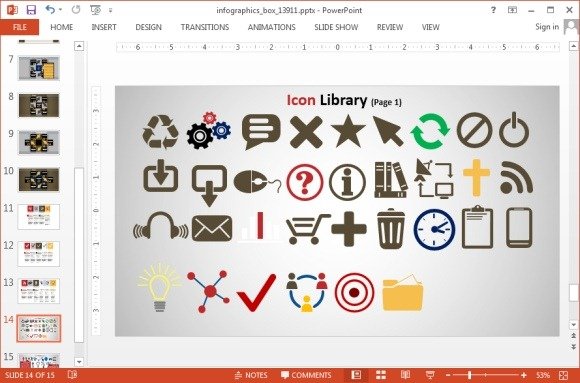Image resolution: width=580 pixels, height=383 pixels.
Task: Click the thumbnail pane scroll up arrow
Action: click(79, 46)
